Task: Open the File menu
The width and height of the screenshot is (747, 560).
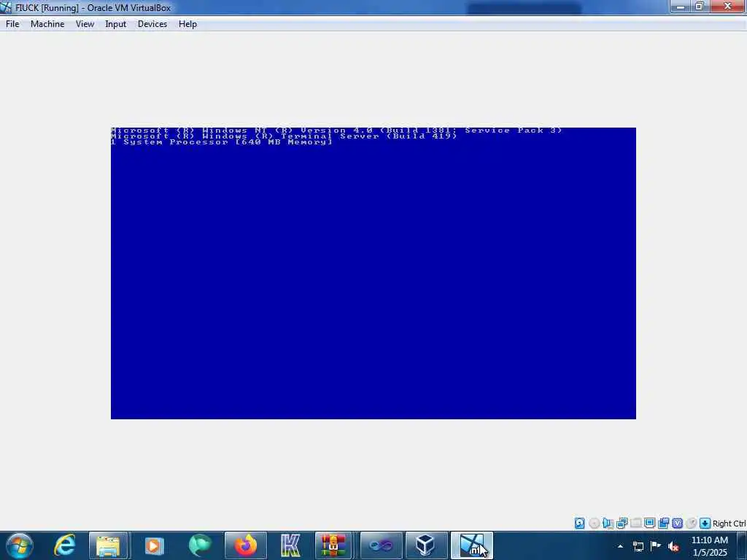Action: pos(12,24)
